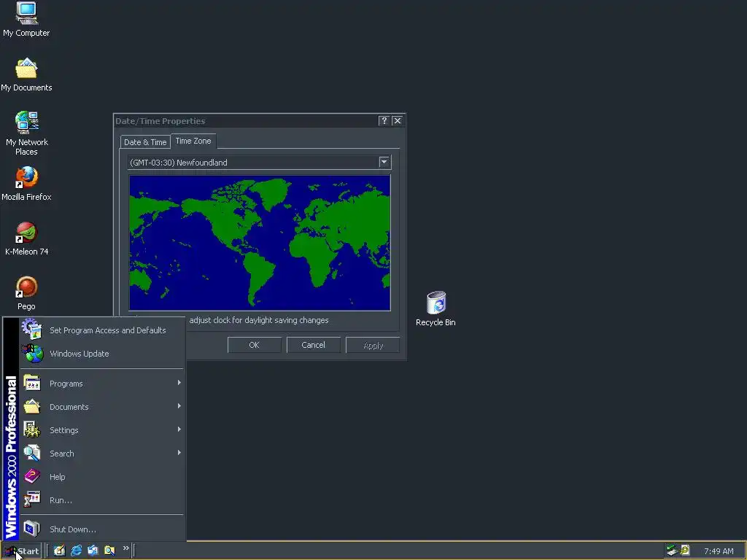Launch Internet Explorer from quick launch
Image resolution: width=747 pixels, height=560 pixels.
[x=76, y=551]
